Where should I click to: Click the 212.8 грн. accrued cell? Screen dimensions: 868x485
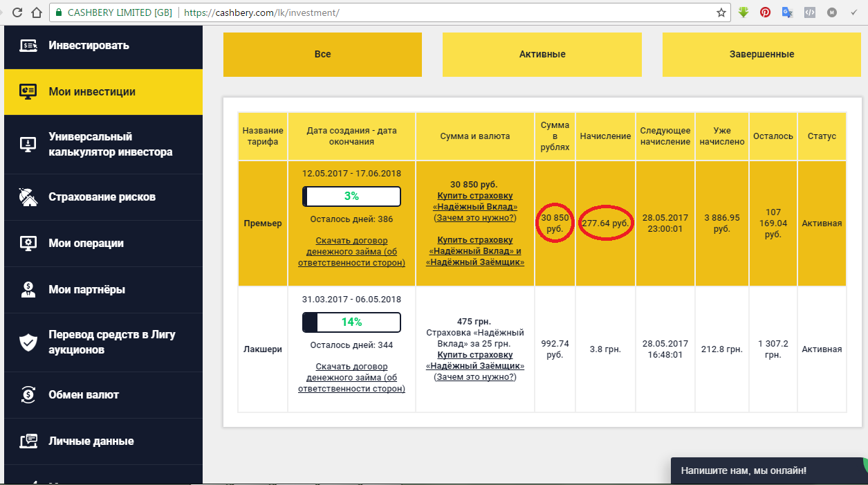(721, 349)
